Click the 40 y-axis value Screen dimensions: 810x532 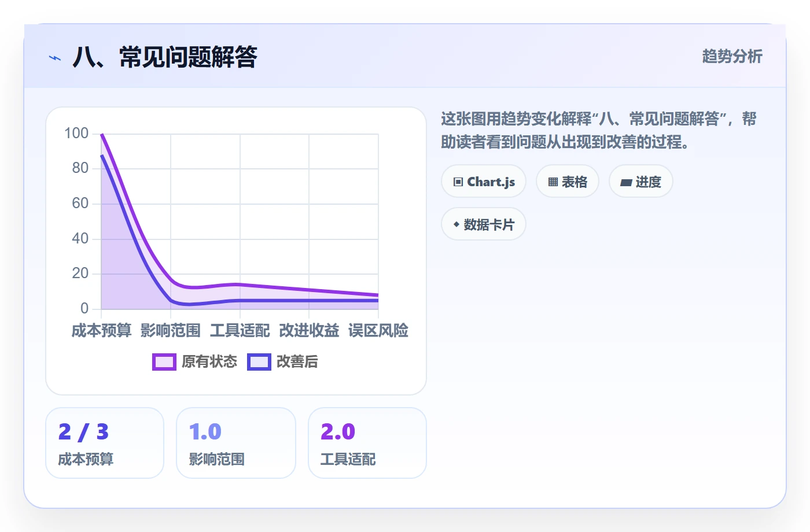[80, 239]
